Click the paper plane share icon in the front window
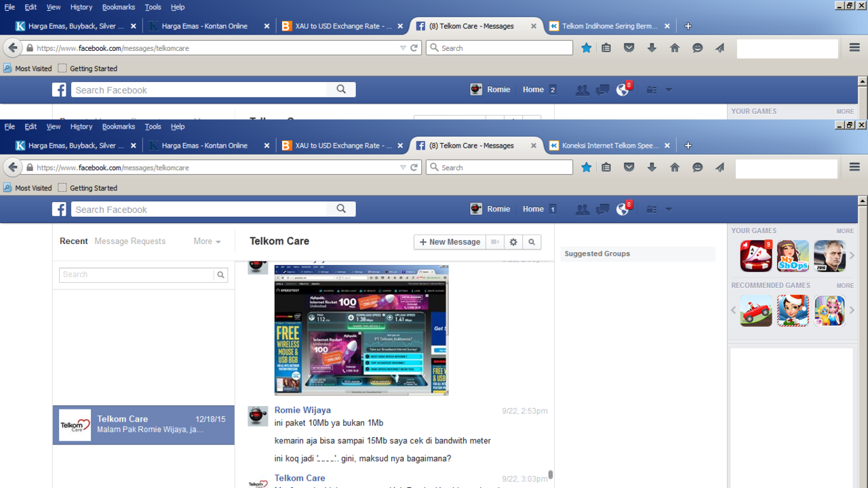 (720, 167)
